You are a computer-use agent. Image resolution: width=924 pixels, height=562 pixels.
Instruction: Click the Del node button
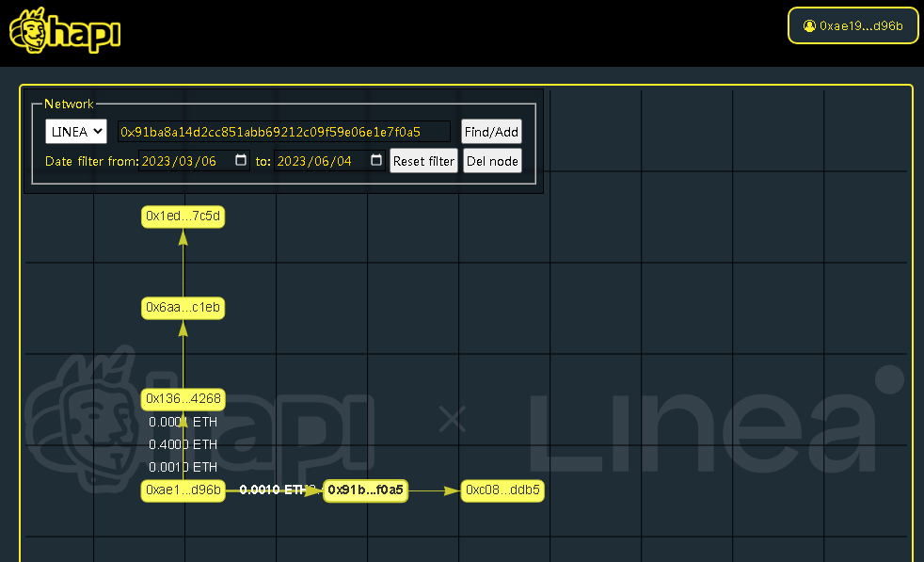(x=492, y=161)
